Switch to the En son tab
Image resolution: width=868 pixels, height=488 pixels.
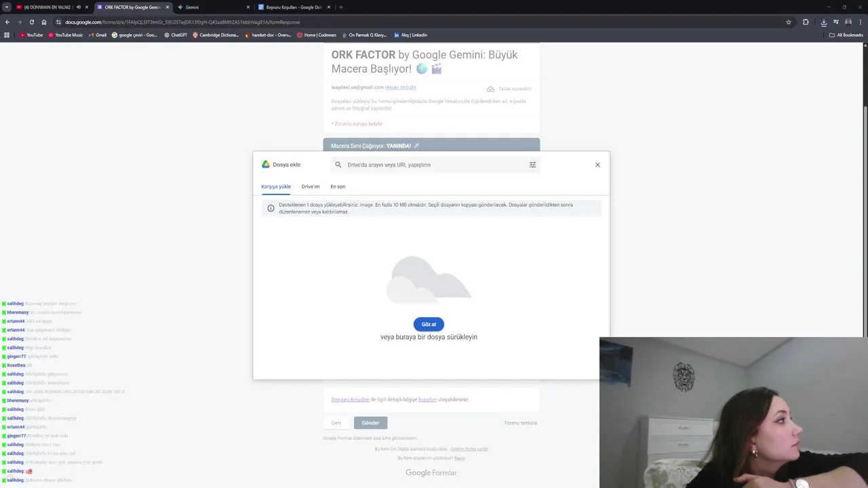(x=338, y=186)
